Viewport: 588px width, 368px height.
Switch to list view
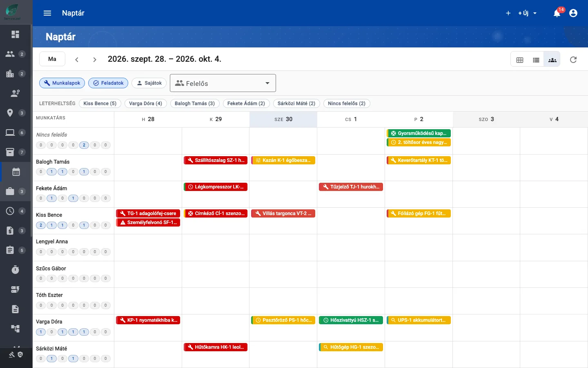(x=536, y=60)
